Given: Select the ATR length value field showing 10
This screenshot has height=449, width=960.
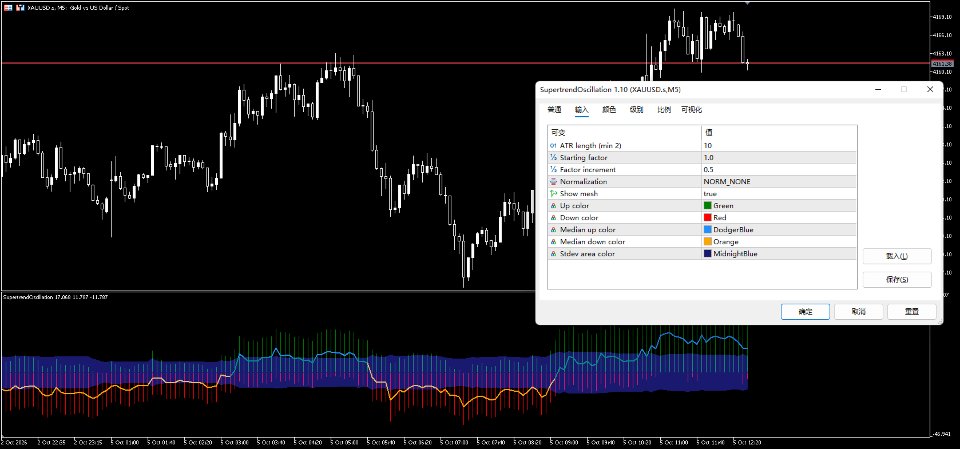Looking at the screenshot, I should pos(779,146).
